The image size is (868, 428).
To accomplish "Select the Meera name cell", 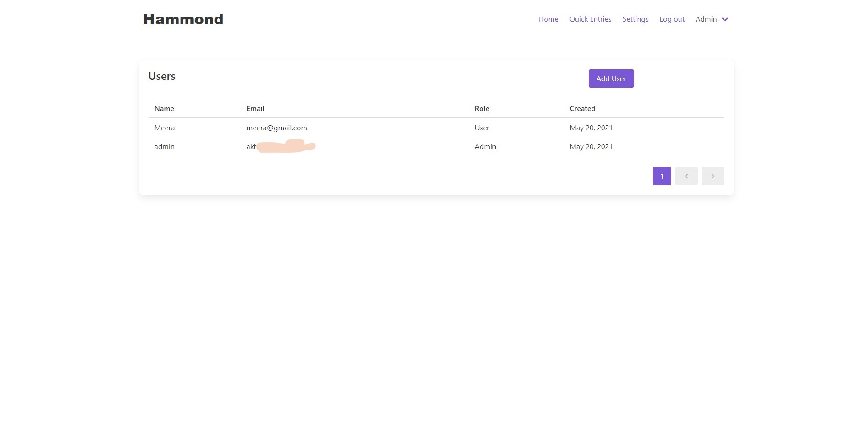I will pyautogui.click(x=165, y=128).
